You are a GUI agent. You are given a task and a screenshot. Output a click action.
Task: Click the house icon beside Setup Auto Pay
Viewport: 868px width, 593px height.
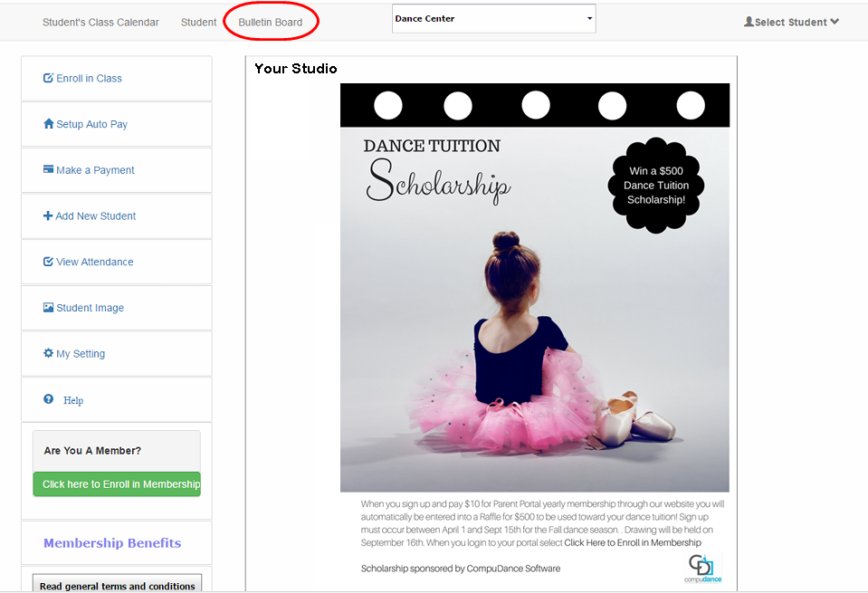(x=49, y=123)
